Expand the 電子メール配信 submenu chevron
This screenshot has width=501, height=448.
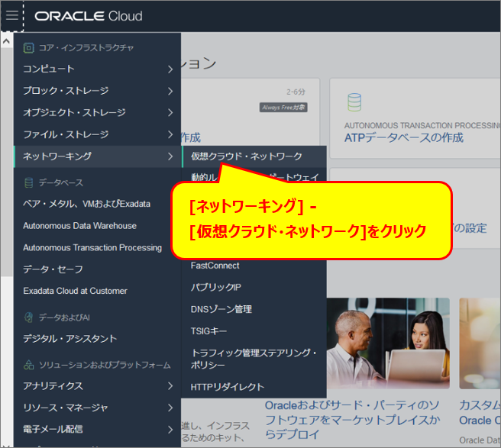170,430
